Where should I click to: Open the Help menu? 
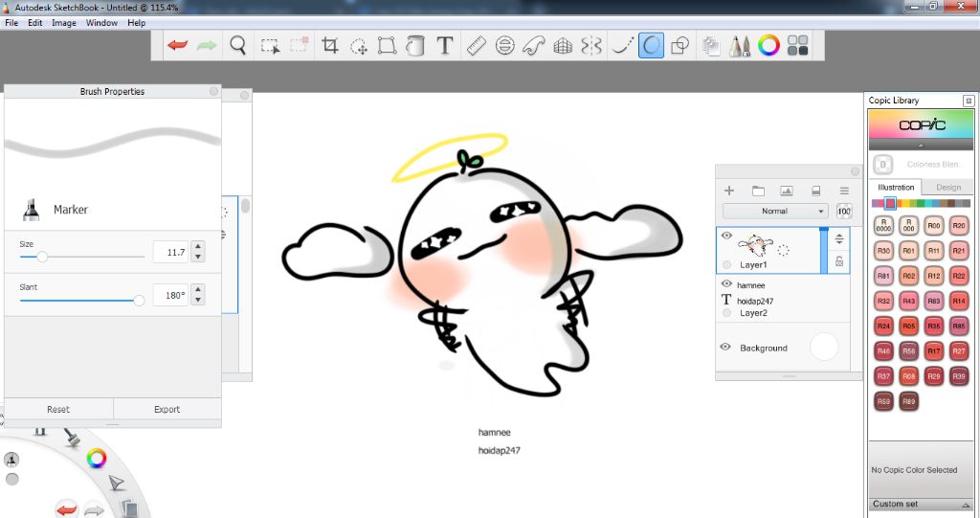tap(136, 23)
